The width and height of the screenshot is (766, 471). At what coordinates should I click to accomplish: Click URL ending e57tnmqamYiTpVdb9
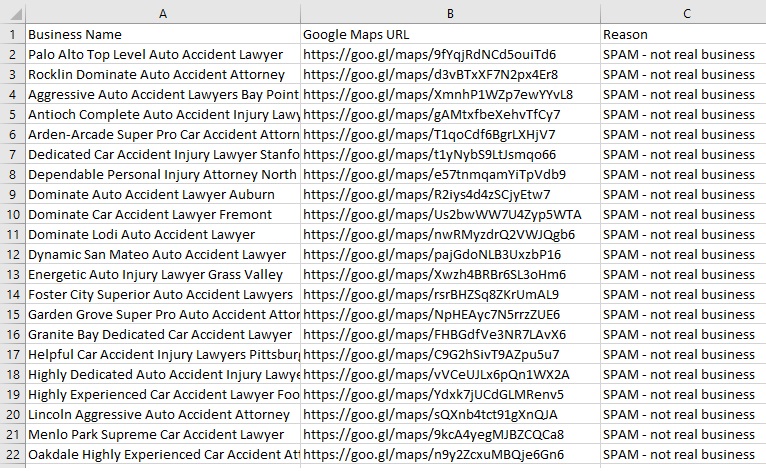coord(450,174)
